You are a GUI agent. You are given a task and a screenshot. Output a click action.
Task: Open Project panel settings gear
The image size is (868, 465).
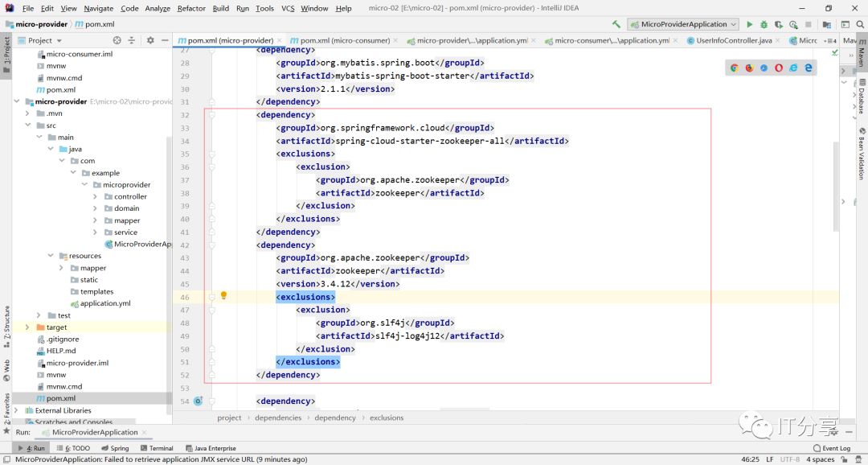[150, 40]
